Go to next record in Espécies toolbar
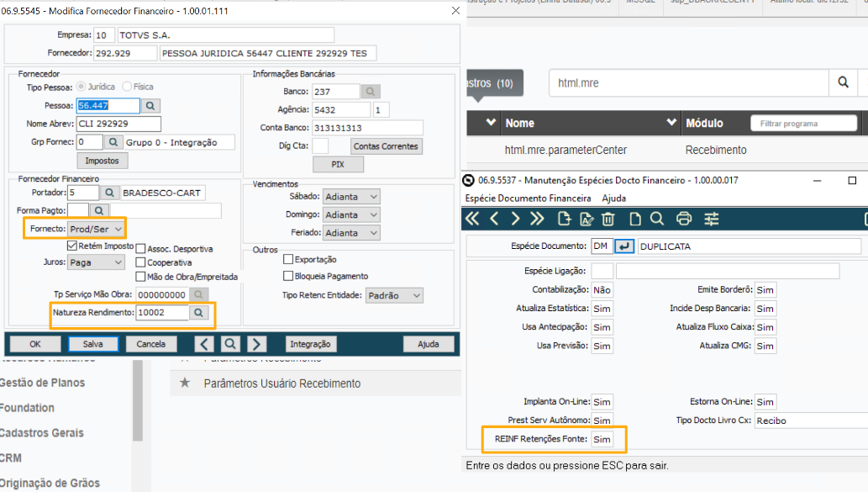Screen dimensions: 868x492 pos(515,219)
